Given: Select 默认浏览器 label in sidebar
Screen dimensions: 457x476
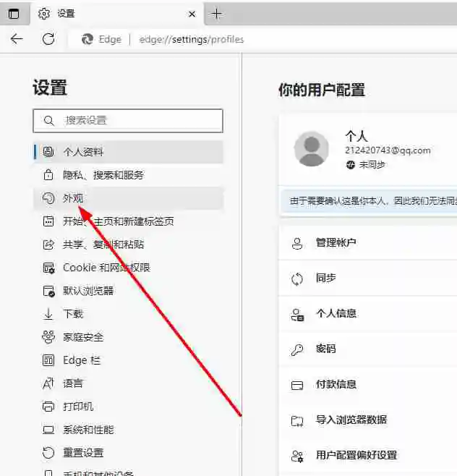Looking at the screenshot, I should pyautogui.click(x=88, y=291).
